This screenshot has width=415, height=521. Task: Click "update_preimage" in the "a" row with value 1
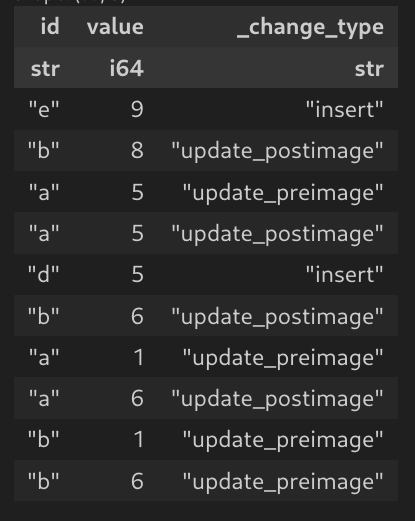coord(283,358)
